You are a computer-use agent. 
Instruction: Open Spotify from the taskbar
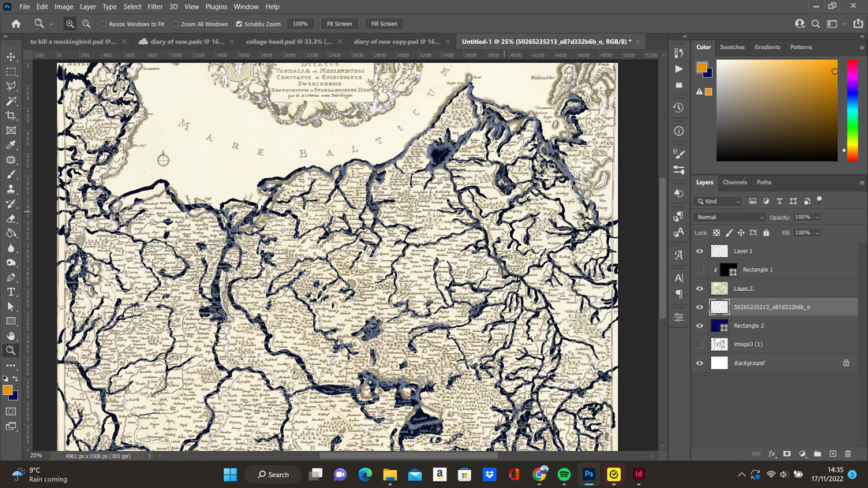[564, 475]
